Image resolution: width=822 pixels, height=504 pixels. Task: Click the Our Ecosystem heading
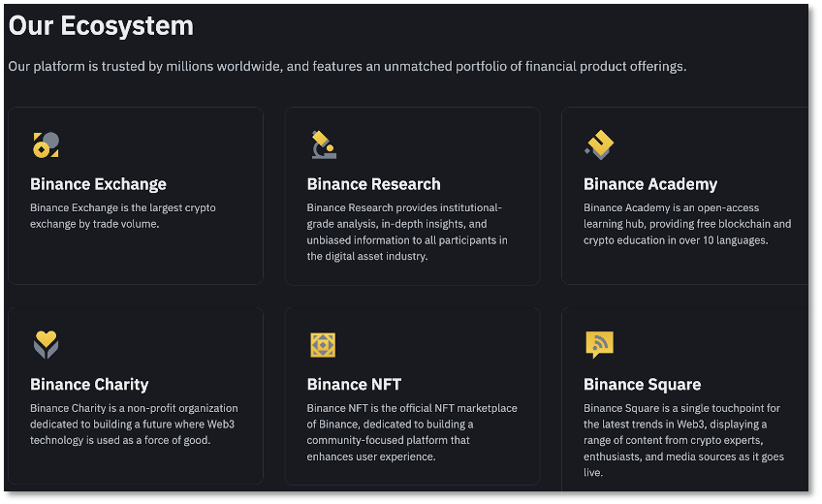point(101,25)
